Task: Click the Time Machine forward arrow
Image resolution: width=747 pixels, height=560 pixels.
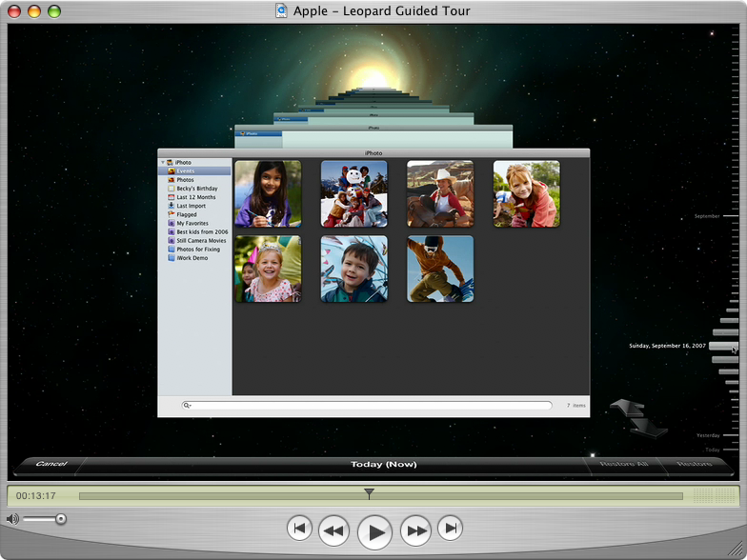Action: tap(648, 429)
